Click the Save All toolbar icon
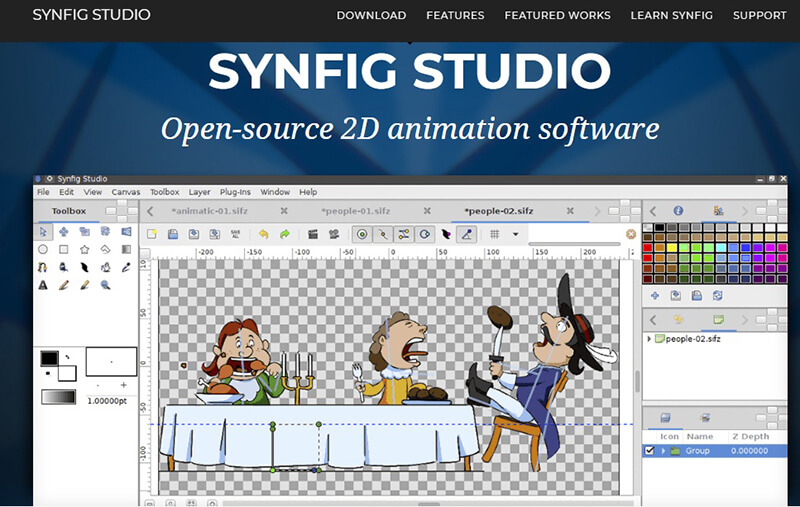The width and height of the screenshot is (800, 507). [x=235, y=234]
